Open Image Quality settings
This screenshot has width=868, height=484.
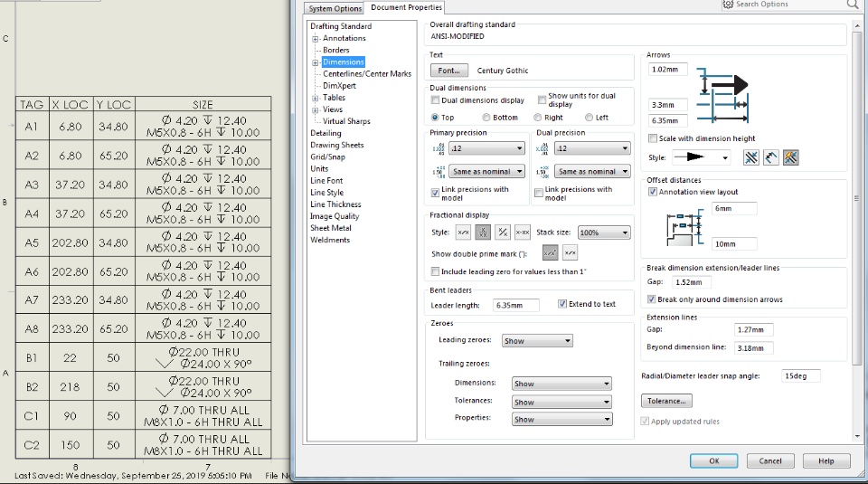(335, 216)
